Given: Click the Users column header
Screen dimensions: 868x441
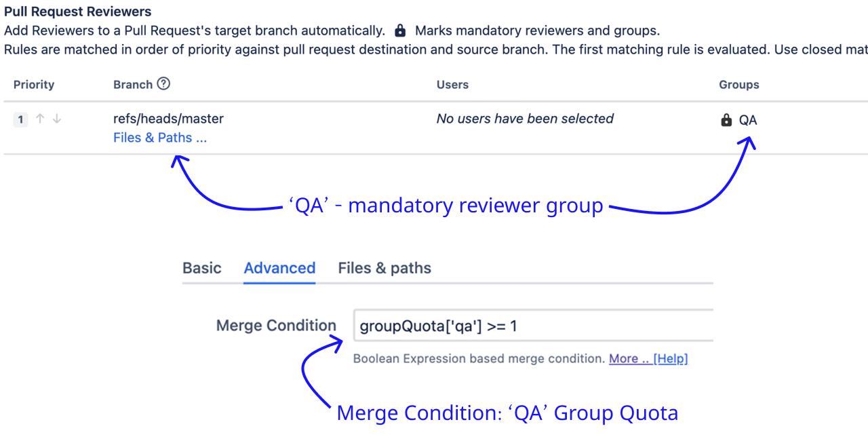Looking at the screenshot, I should (452, 85).
